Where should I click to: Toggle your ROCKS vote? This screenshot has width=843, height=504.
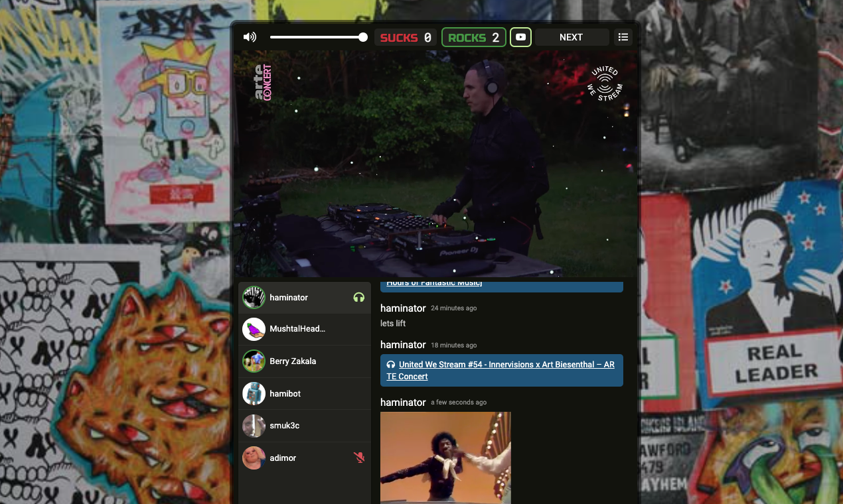click(x=473, y=37)
